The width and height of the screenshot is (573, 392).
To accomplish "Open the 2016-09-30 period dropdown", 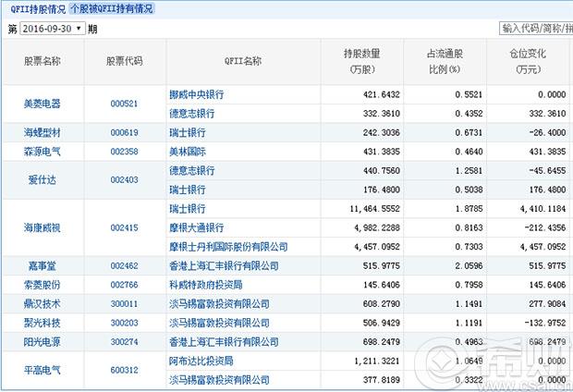I will [53, 29].
